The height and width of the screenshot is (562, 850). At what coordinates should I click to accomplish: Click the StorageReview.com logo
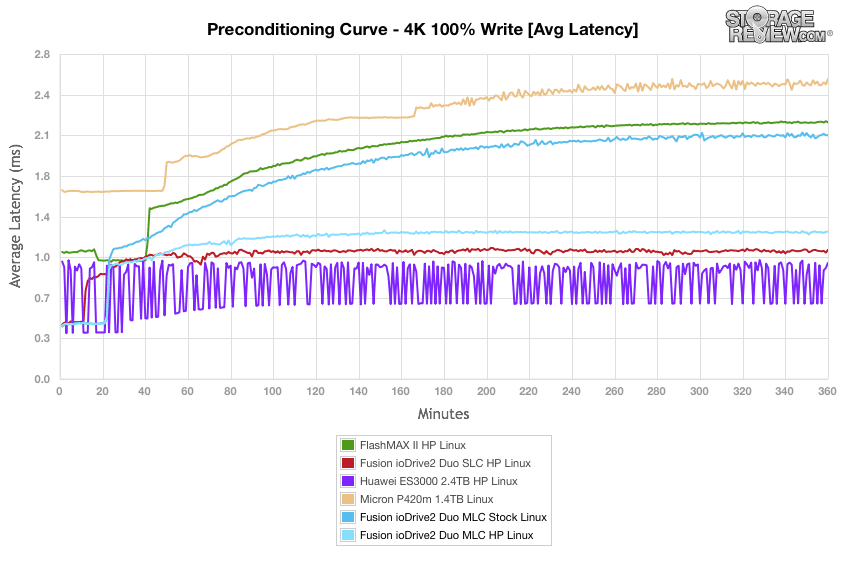[x=779, y=25]
